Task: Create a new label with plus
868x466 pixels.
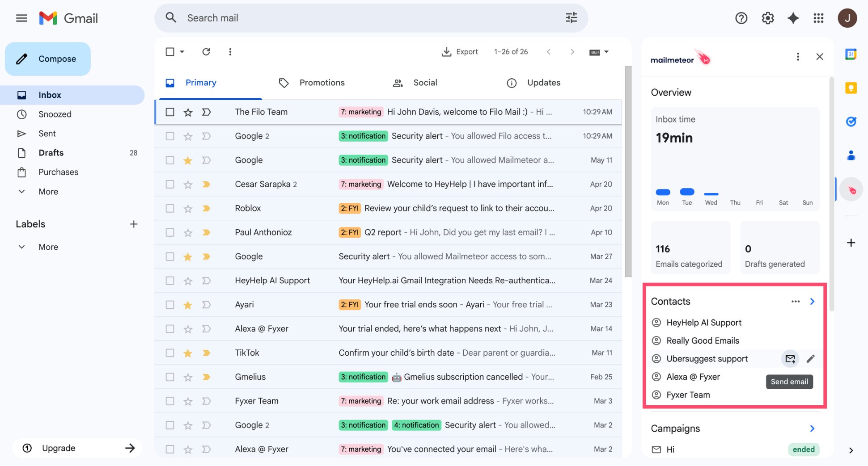Action: 133,224
